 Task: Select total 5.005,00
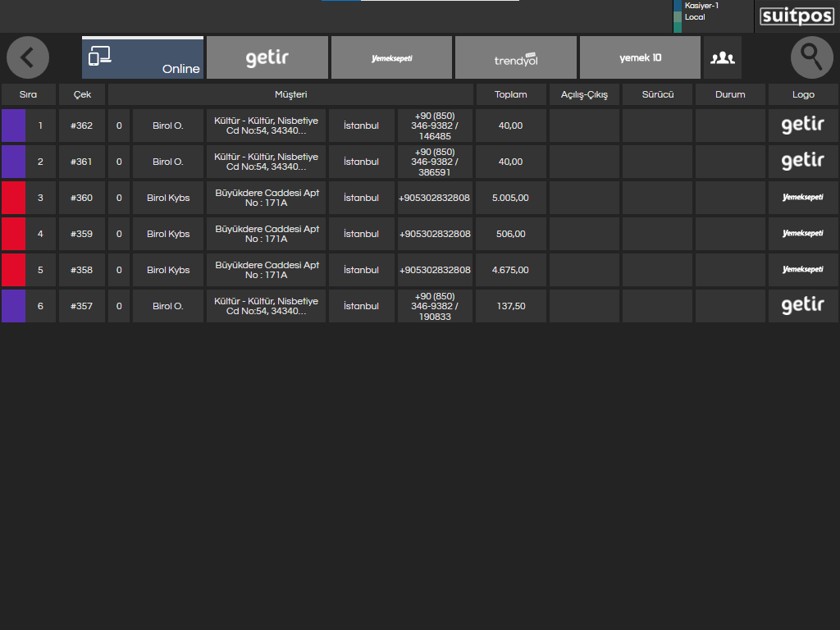pyautogui.click(x=510, y=198)
